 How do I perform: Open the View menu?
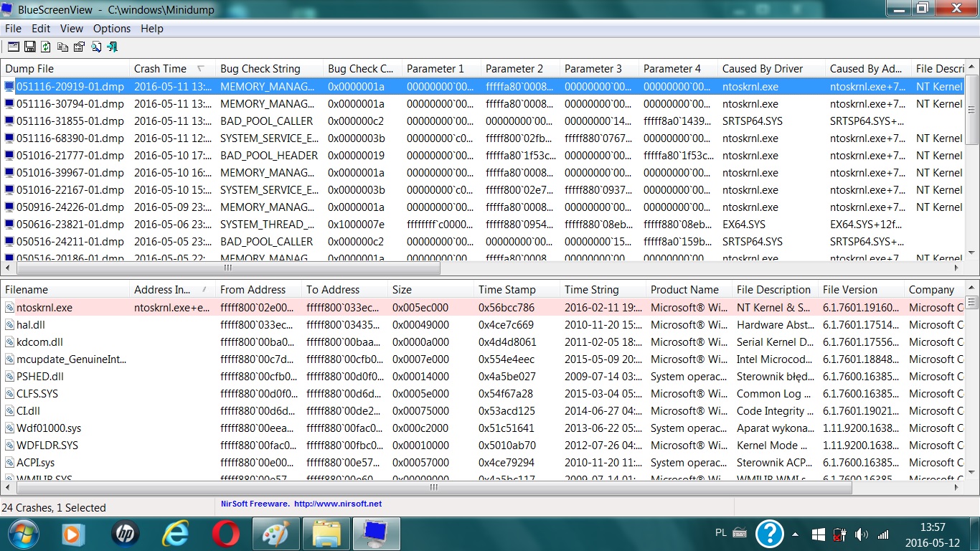point(72,29)
